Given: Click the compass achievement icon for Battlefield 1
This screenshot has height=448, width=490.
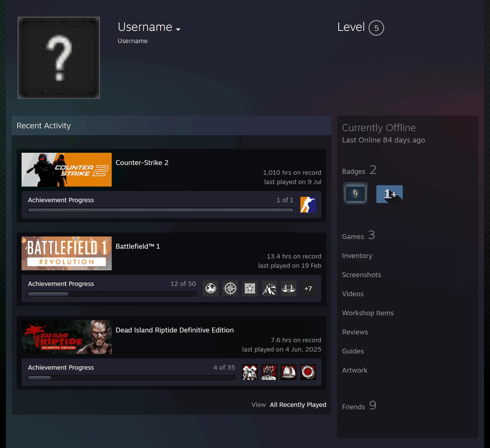Looking at the screenshot, I should [x=230, y=288].
